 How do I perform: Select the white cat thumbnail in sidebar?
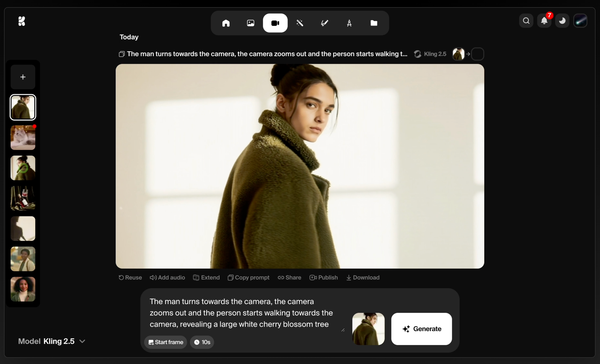[x=23, y=138]
